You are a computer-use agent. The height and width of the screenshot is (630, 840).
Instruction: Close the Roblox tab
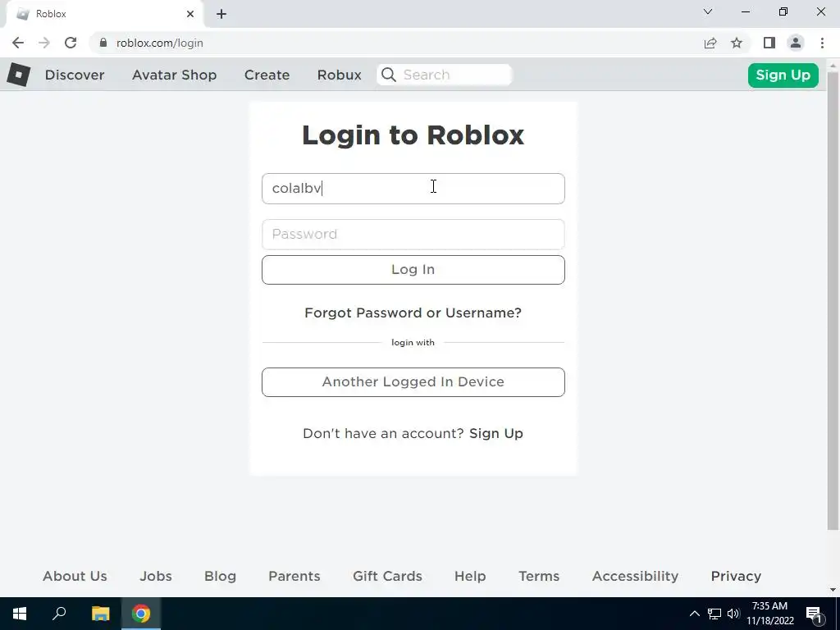[x=190, y=14]
